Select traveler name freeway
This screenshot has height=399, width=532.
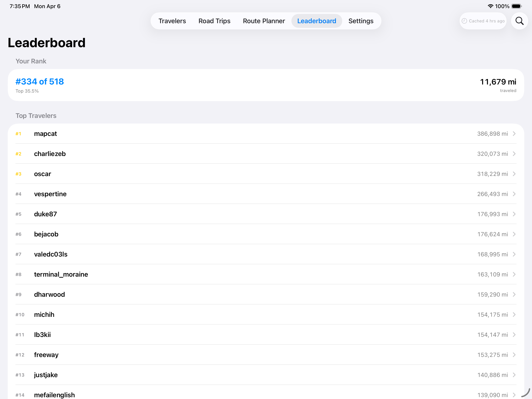pyautogui.click(x=46, y=355)
